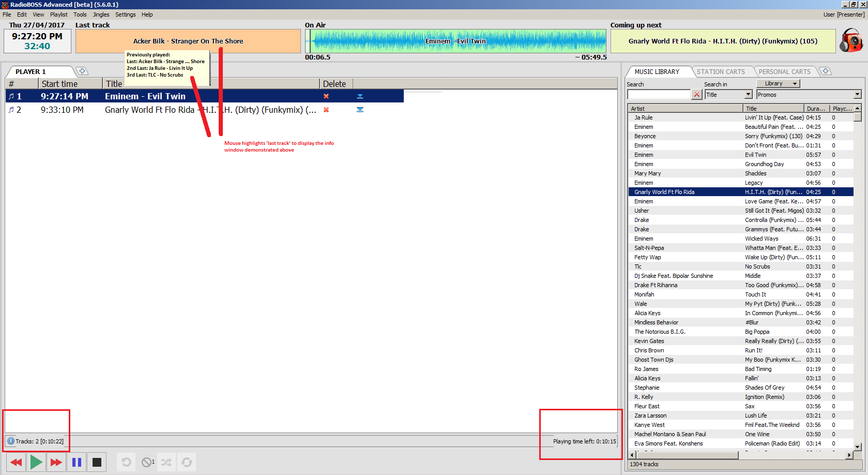Click the library horizontal scrollbar right arrow

(x=849, y=455)
